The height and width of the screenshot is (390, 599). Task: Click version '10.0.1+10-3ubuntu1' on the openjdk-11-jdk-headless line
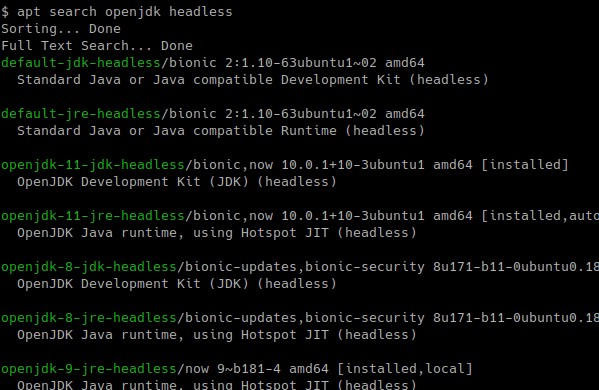coord(353,165)
